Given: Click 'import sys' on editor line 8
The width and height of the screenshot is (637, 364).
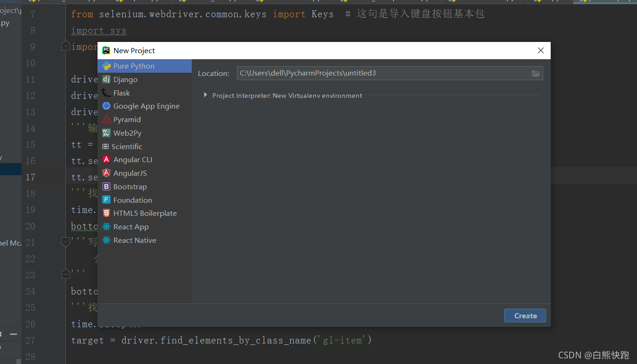Looking at the screenshot, I should (x=98, y=30).
